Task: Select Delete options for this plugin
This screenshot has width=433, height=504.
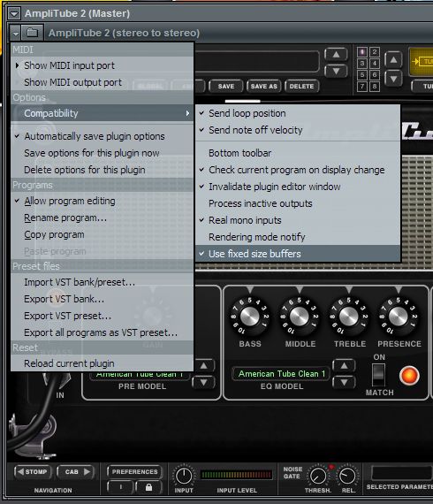Action: coord(103,170)
